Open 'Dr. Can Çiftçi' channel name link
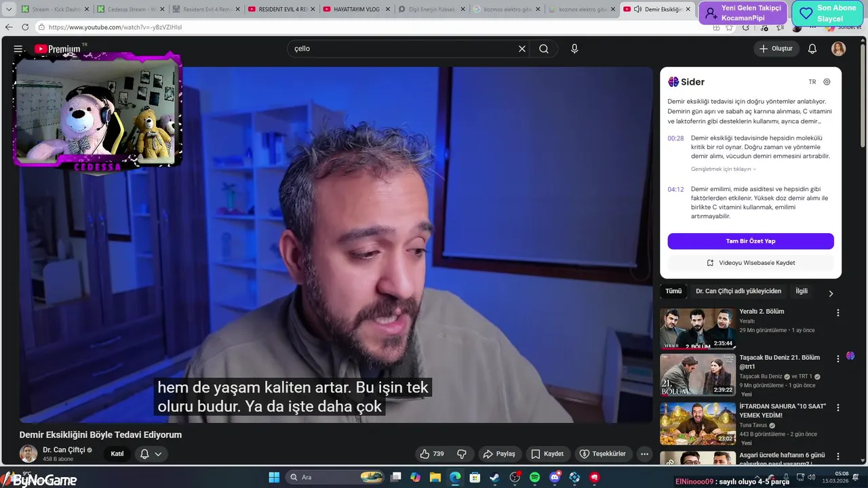This screenshot has width=868, height=488. click(64, 450)
